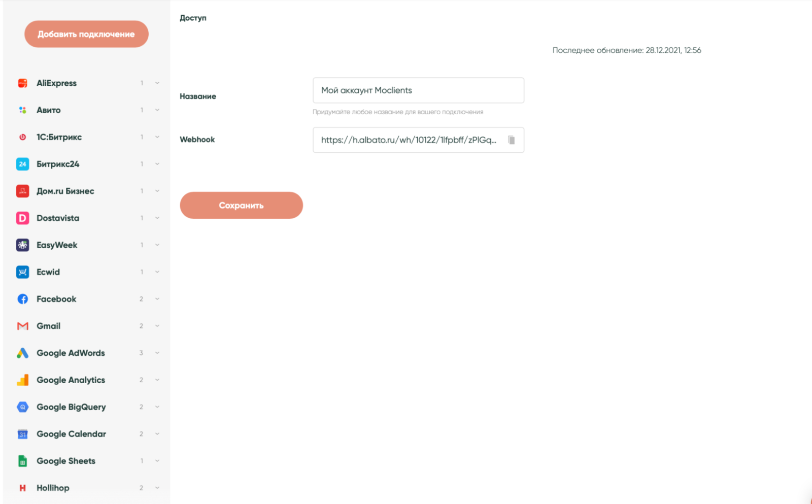Click the Сохранить button

pos(241,206)
